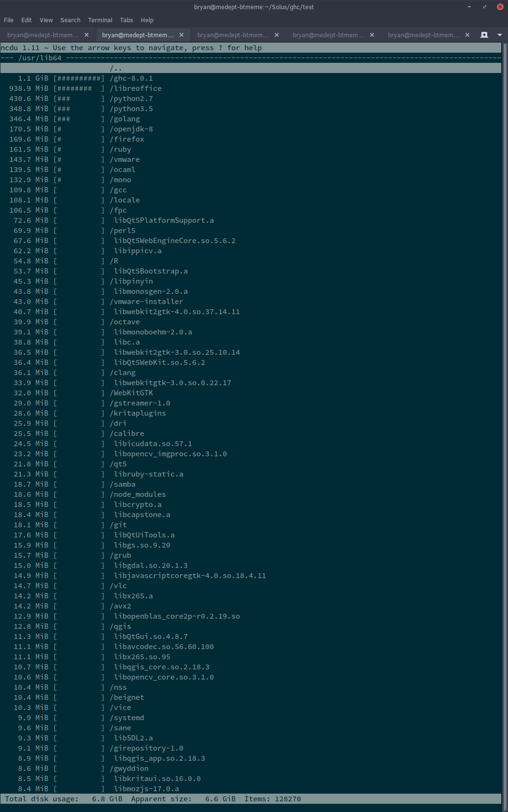The width and height of the screenshot is (508, 812).
Task: Select the /openjdk-8 entry
Action: pos(251,129)
